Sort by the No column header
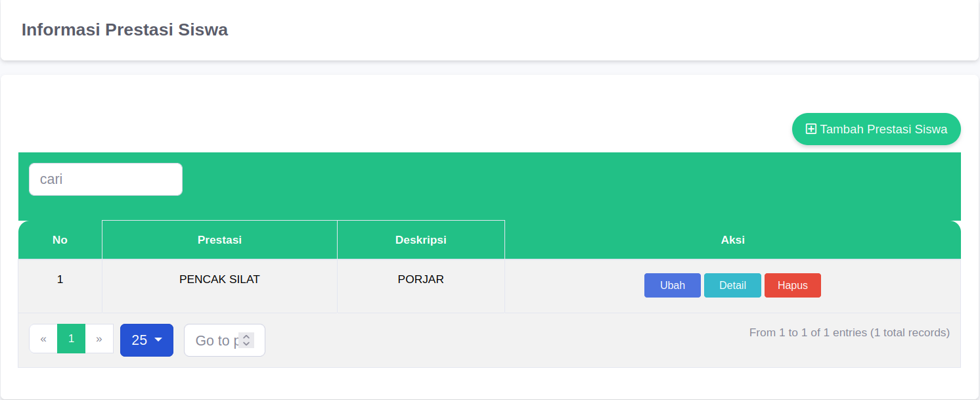 tap(60, 240)
